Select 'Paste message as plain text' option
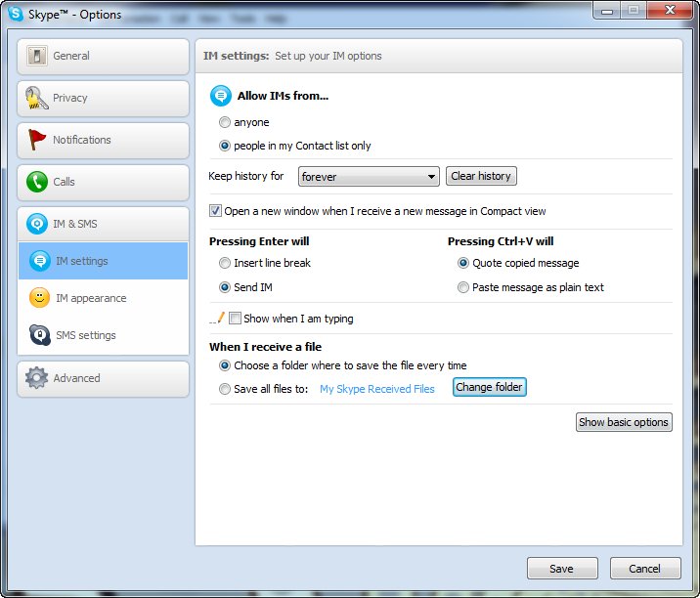700x598 pixels. (x=463, y=288)
